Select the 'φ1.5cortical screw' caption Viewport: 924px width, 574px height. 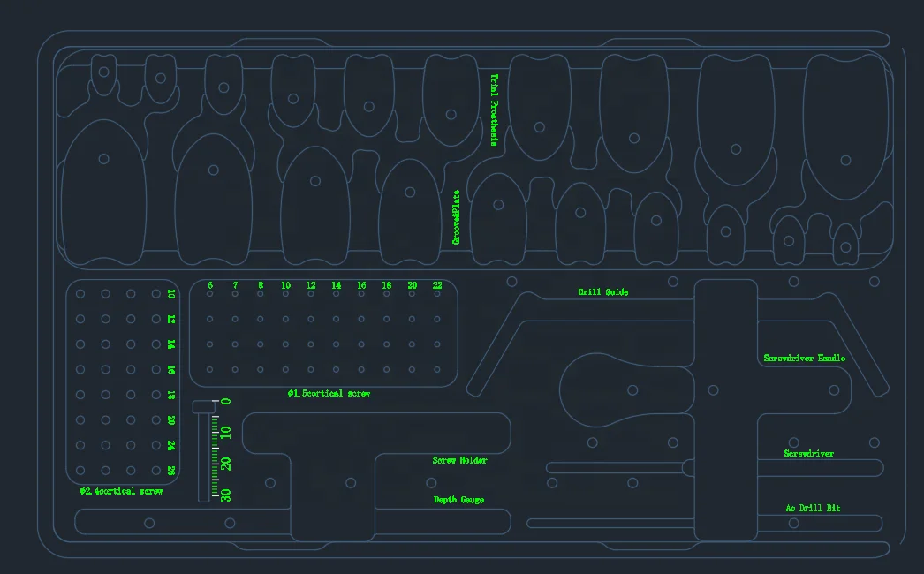(329, 393)
